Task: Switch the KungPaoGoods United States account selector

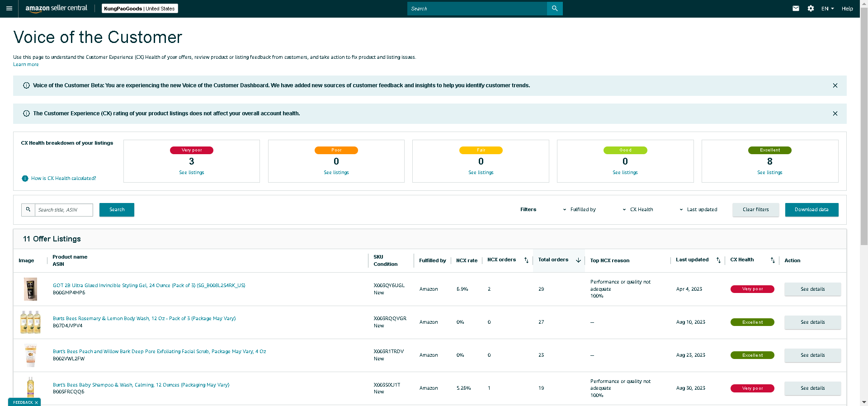Action: tap(140, 9)
